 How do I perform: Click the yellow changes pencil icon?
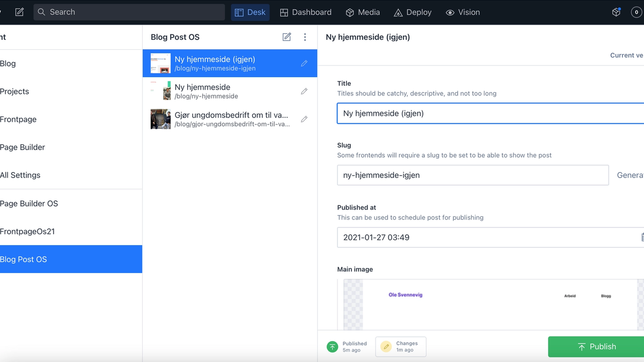pyautogui.click(x=386, y=346)
